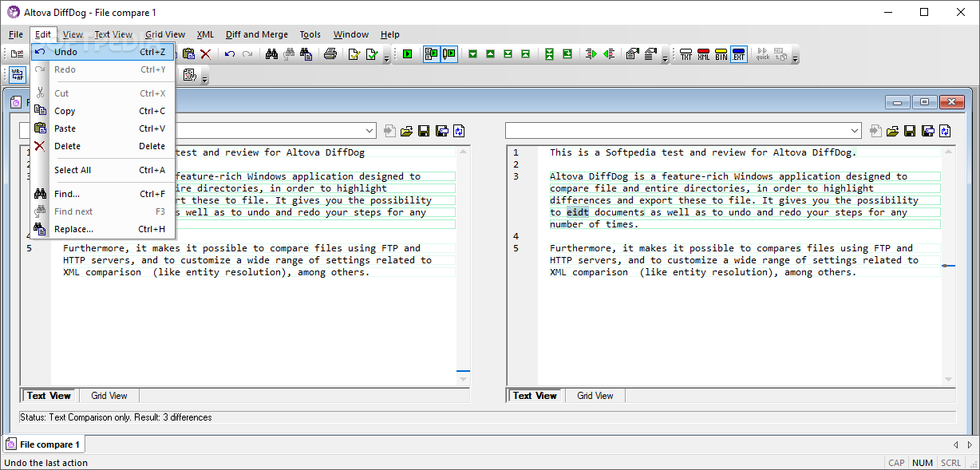This screenshot has height=470, width=980.
Task: Click the tab-scroll left arrow button
Action: coord(956,444)
